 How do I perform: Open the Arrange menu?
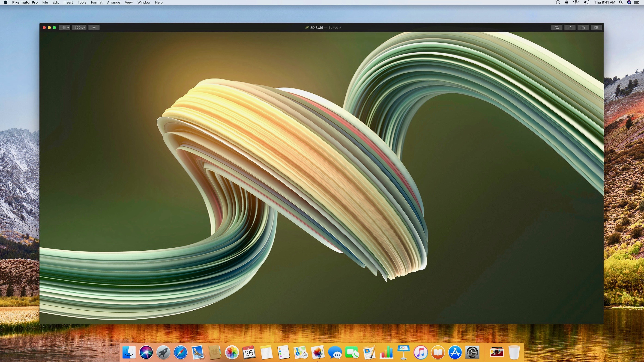click(114, 3)
